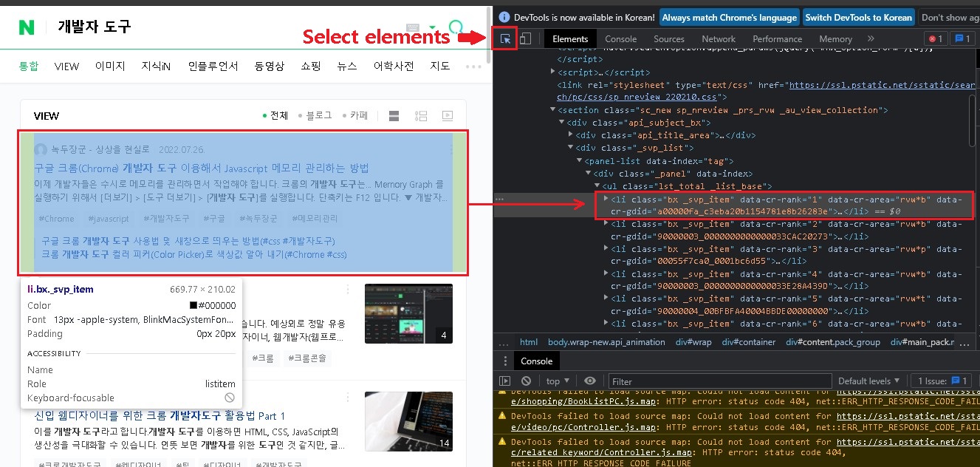
Task: Open the Network tab
Action: point(719,39)
